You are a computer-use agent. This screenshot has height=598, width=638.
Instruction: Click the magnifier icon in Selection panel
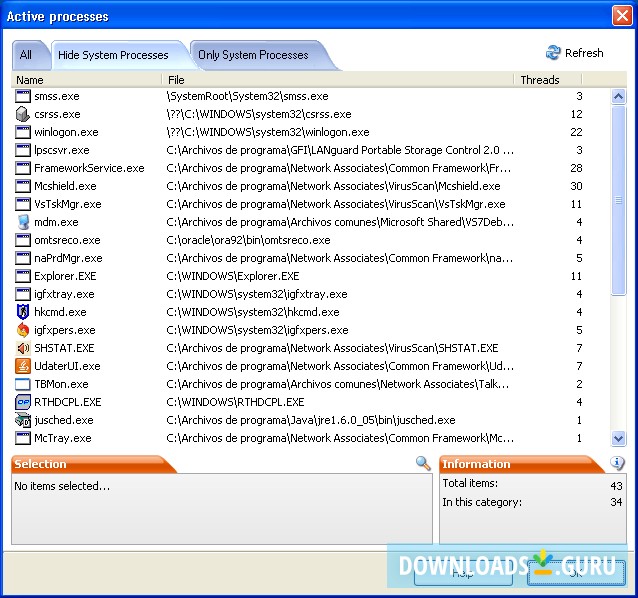point(423,463)
